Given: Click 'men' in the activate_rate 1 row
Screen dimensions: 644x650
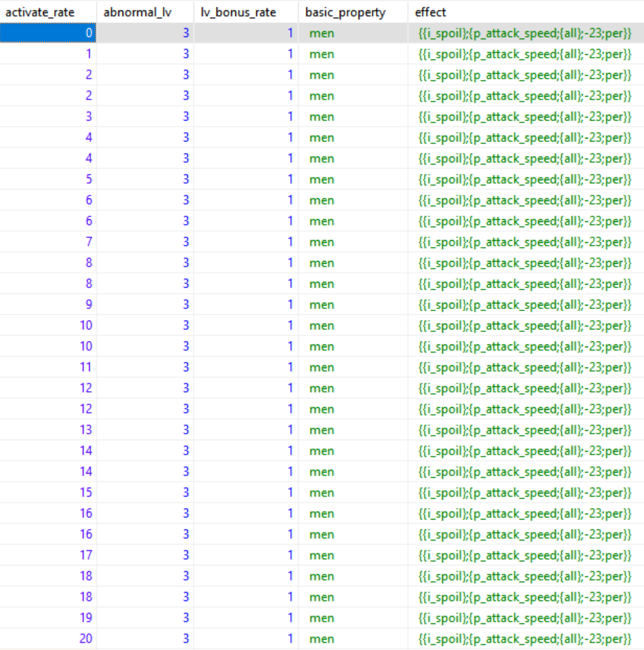Looking at the screenshot, I should [322, 54].
